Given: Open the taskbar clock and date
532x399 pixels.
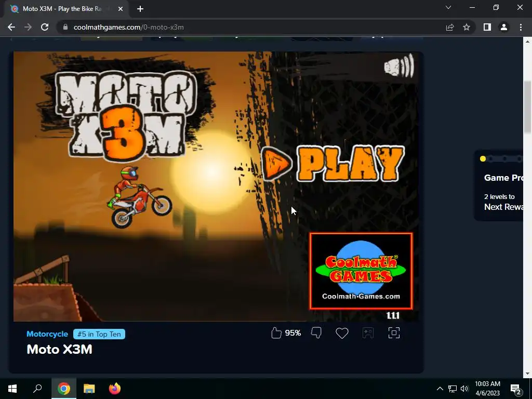Looking at the screenshot, I should pyautogui.click(x=487, y=389).
